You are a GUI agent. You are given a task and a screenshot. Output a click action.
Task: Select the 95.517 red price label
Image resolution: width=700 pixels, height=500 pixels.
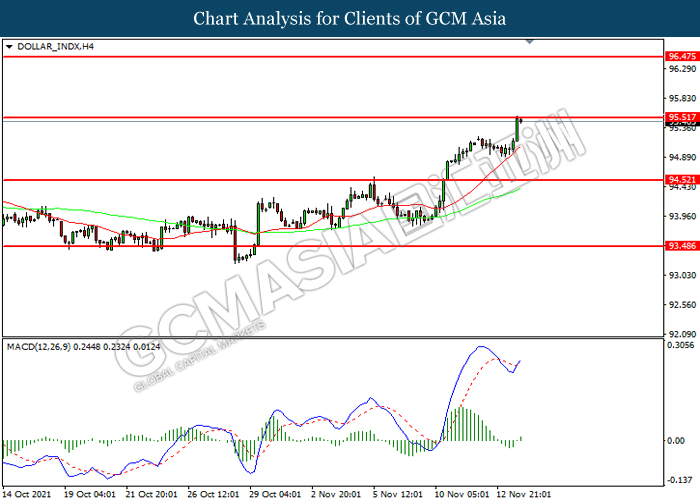pos(682,117)
